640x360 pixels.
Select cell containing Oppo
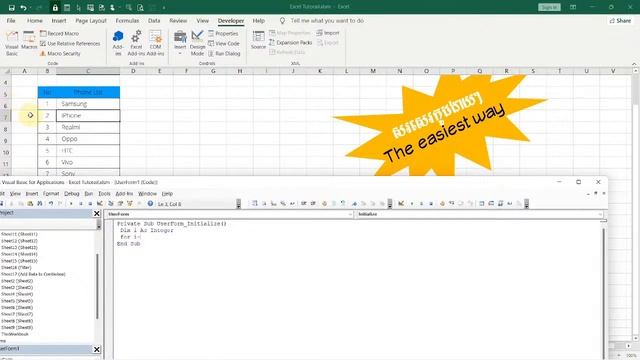pyautogui.click(x=88, y=139)
